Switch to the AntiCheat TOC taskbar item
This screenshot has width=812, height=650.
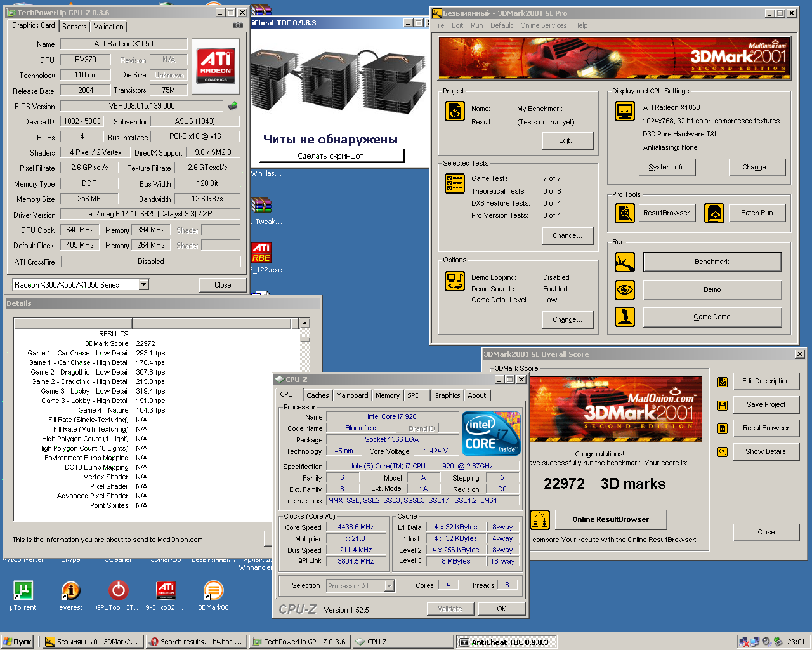[506, 642]
